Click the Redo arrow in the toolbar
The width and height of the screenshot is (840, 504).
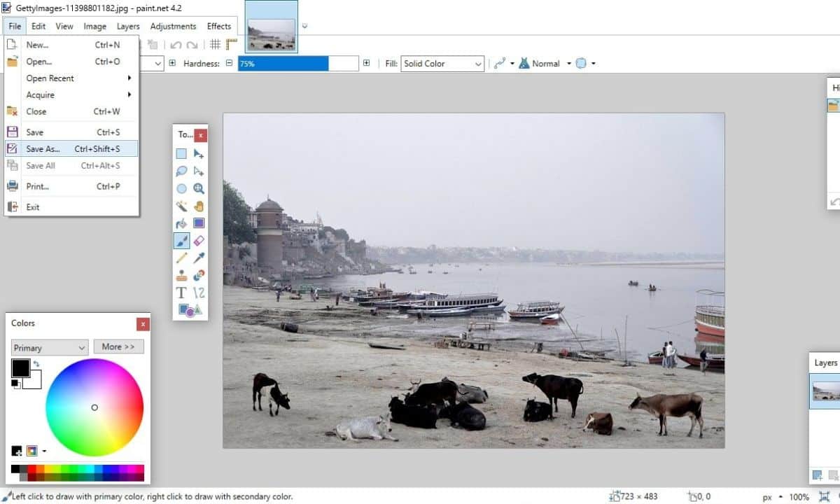192,45
